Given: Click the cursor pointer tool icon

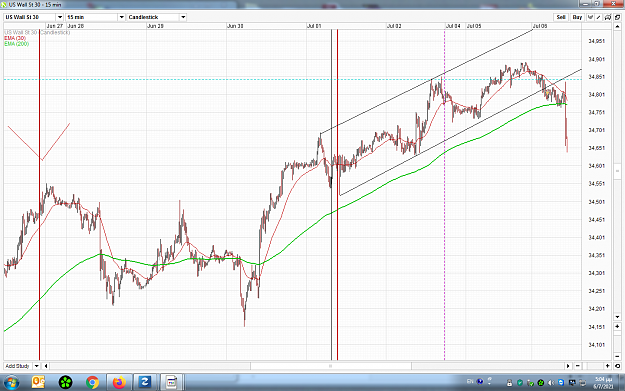Looking at the screenshot, I should click(590, 17).
